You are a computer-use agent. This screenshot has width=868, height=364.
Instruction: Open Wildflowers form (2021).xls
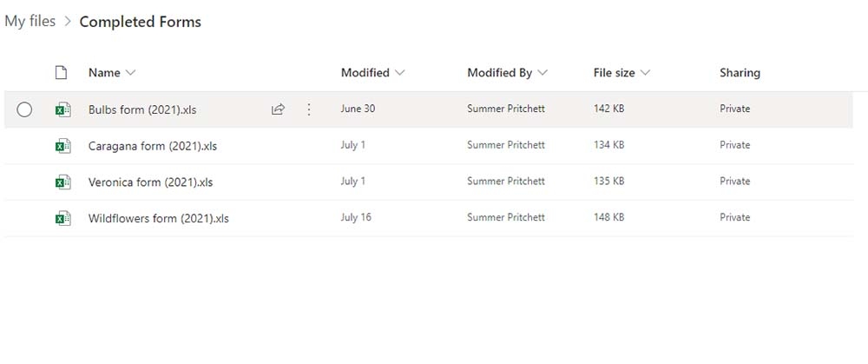click(x=158, y=218)
